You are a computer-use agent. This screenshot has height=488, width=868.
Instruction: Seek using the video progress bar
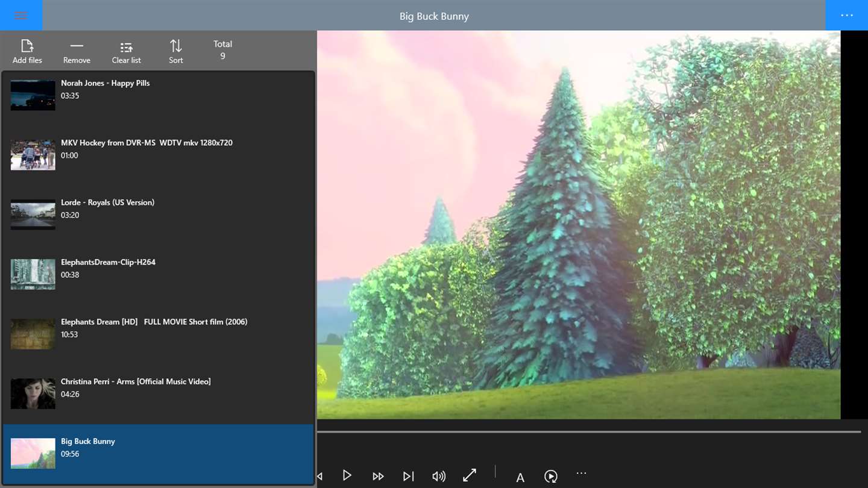pyautogui.click(x=589, y=432)
